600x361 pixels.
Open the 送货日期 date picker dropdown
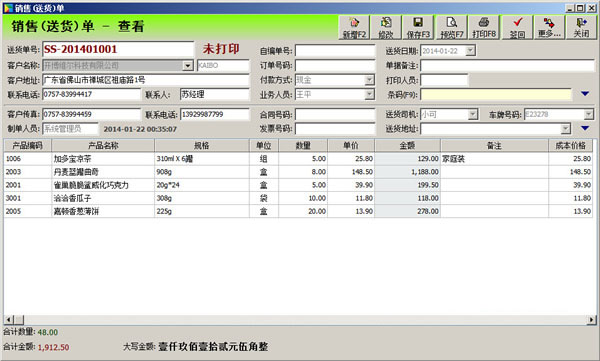click(x=471, y=51)
